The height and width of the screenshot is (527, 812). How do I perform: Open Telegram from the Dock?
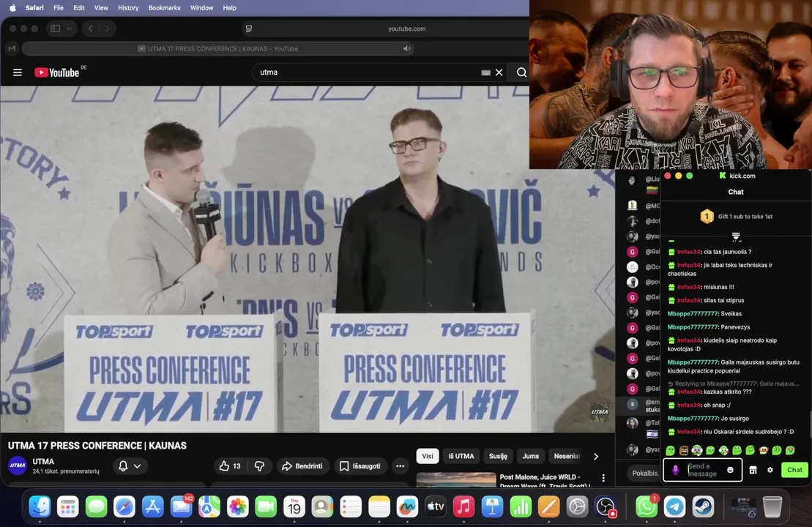(x=675, y=507)
